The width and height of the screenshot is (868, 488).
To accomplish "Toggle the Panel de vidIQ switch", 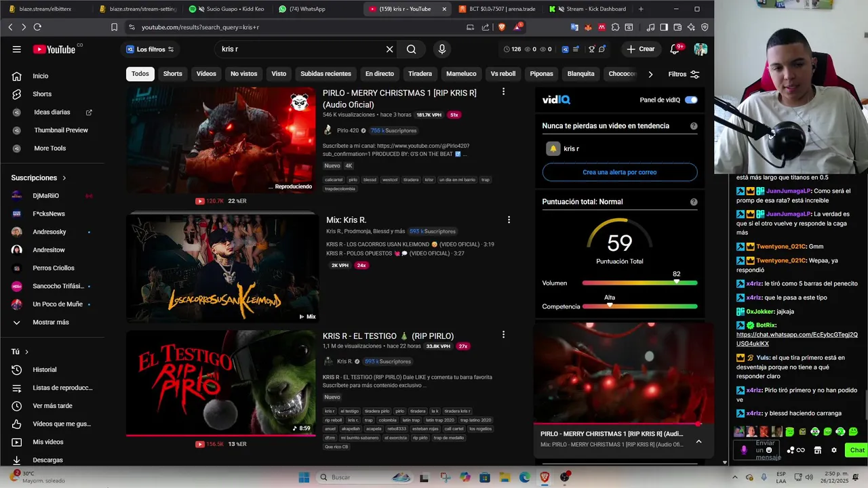I will [x=690, y=100].
